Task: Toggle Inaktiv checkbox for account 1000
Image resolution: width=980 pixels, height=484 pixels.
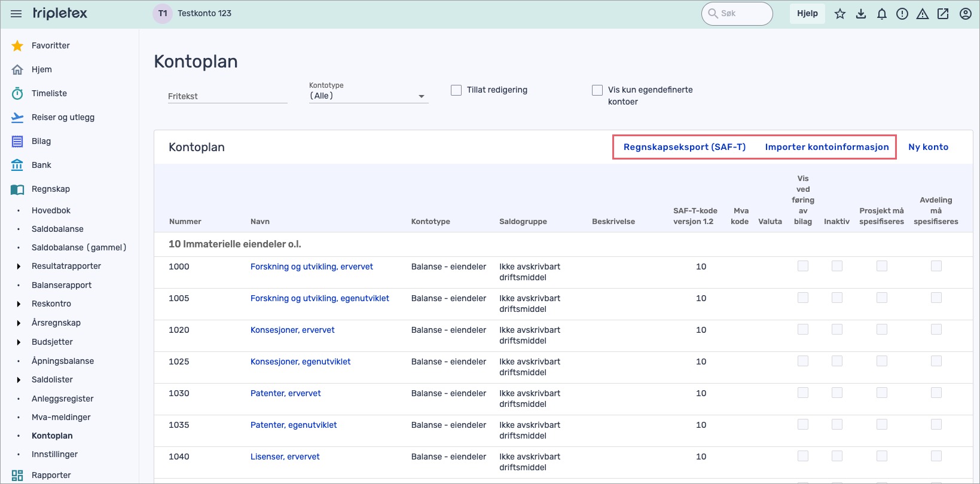Action: (837, 266)
